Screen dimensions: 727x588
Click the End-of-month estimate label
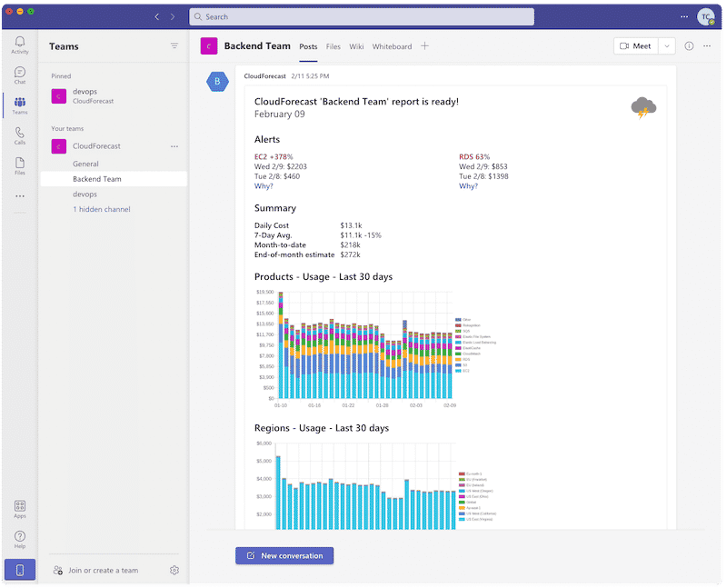point(294,254)
